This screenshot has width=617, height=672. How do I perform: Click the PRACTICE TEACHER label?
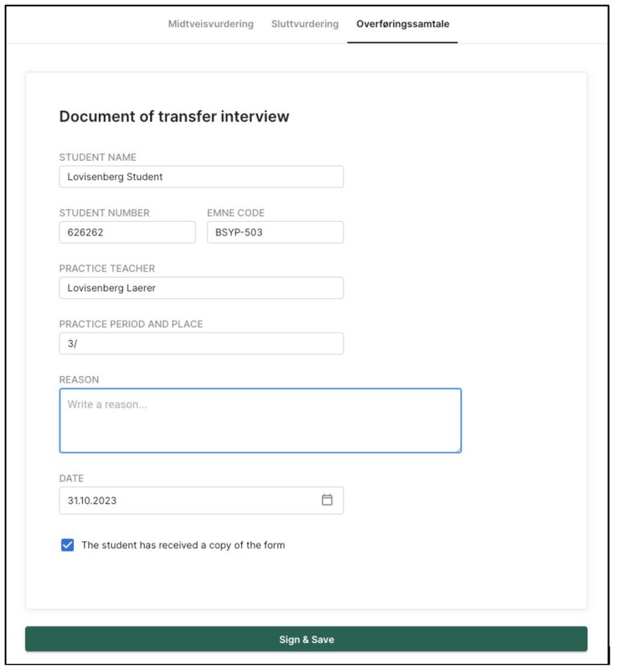[107, 268]
